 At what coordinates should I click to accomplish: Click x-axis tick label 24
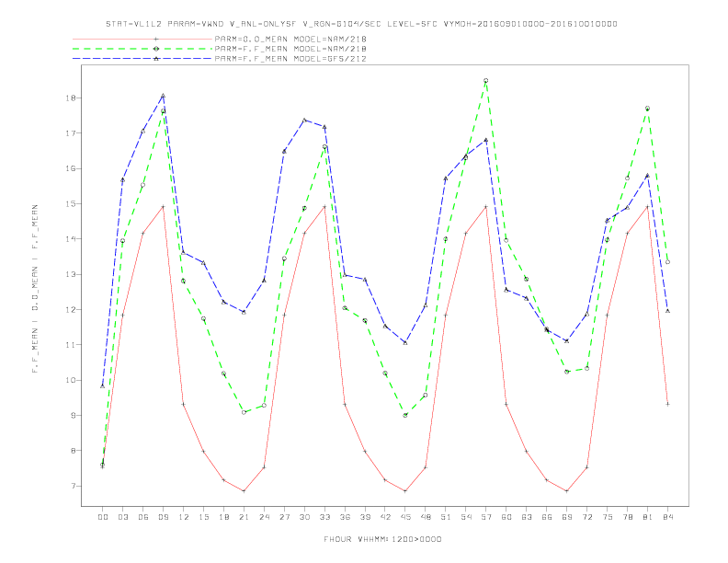(x=264, y=517)
